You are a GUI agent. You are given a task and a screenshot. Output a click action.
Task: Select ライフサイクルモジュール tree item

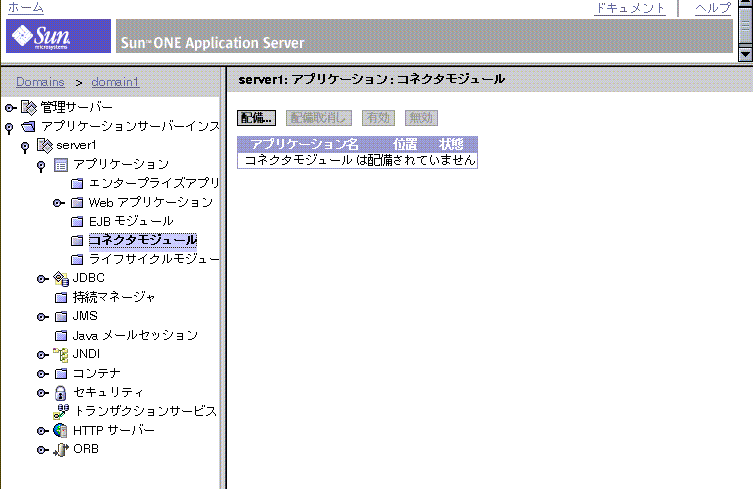tap(154, 259)
